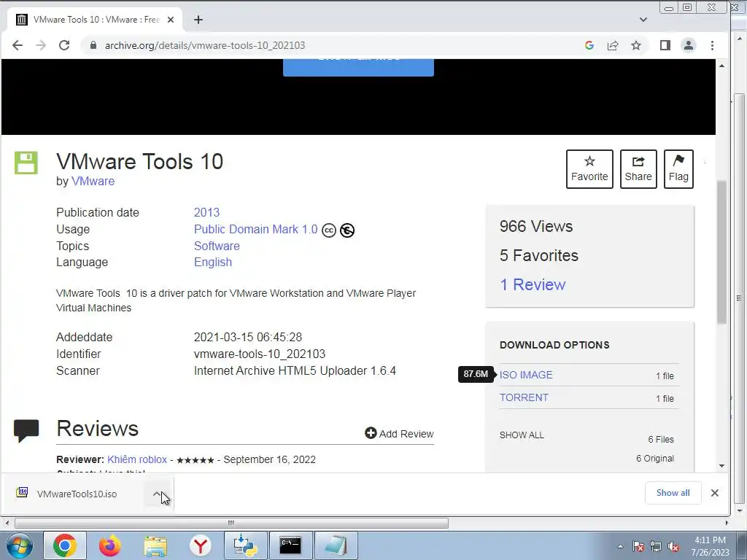Click the Action Center flag tray icon
Screen dimensions: 747x560
[x=638, y=546]
